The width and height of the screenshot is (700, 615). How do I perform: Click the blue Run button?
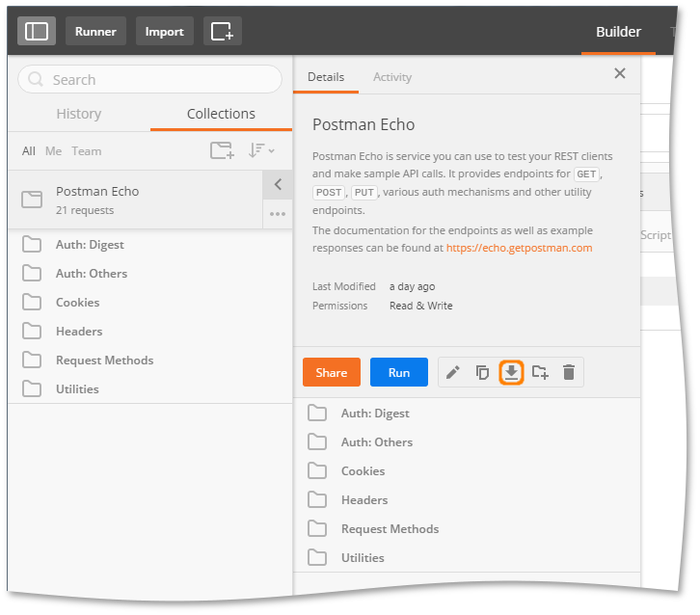tap(398, 372)
